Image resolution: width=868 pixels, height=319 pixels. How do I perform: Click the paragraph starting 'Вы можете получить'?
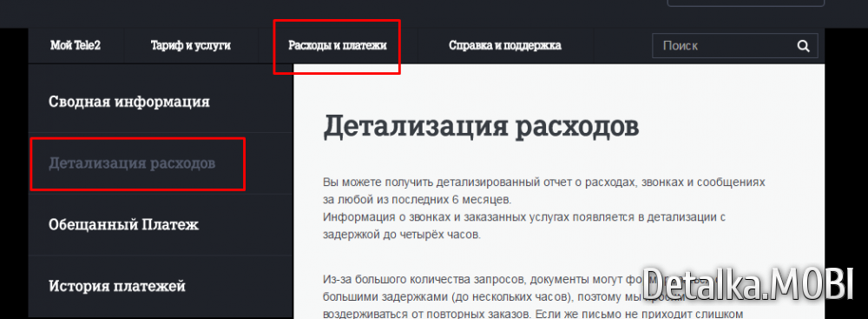[543, 208]
